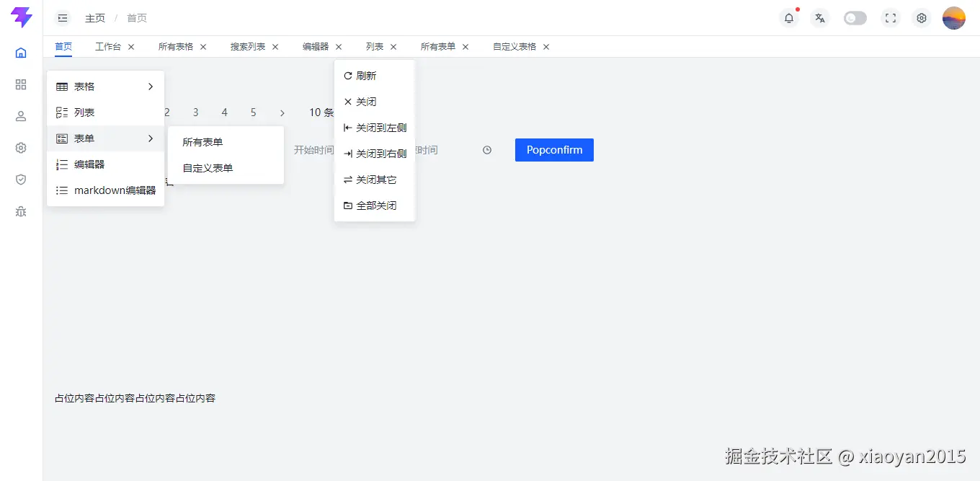This screenshot has height=481, width=980.
Task: Open the 表格 flyout menu item
Action: 106,87
